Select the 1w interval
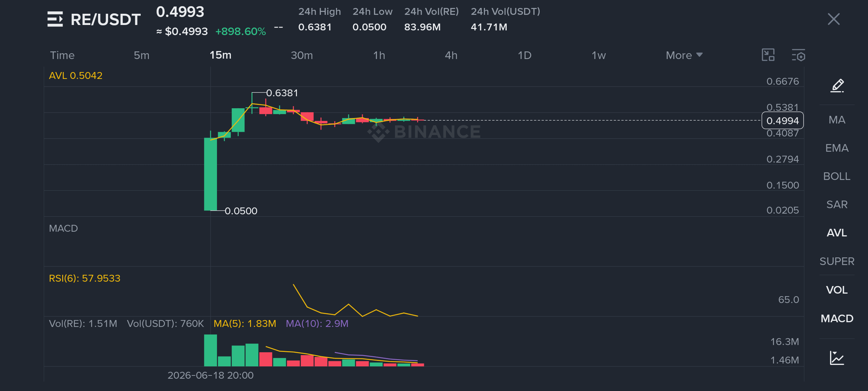 tap(599, 55)
